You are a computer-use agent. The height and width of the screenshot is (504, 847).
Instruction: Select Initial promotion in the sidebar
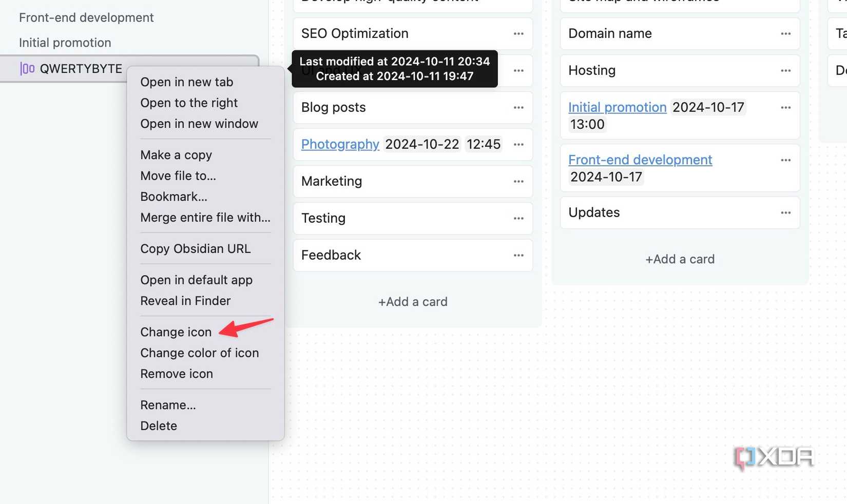click(65, 42)
